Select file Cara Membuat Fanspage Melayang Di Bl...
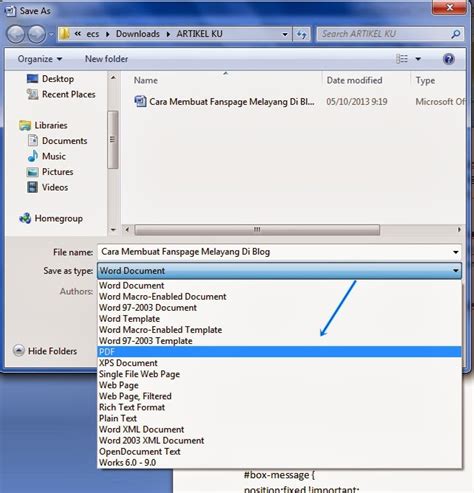Viewport: 474px width, 493px height. point(231,102)
